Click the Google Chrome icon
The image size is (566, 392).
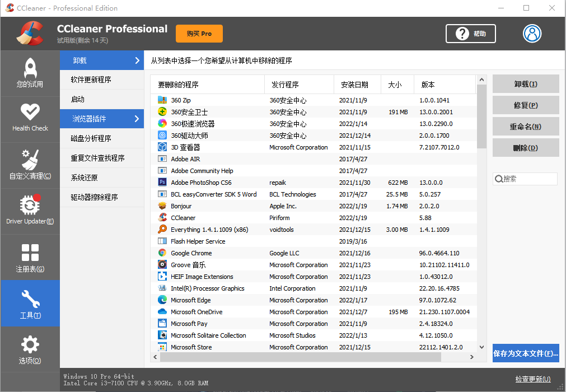click(162, 253)
